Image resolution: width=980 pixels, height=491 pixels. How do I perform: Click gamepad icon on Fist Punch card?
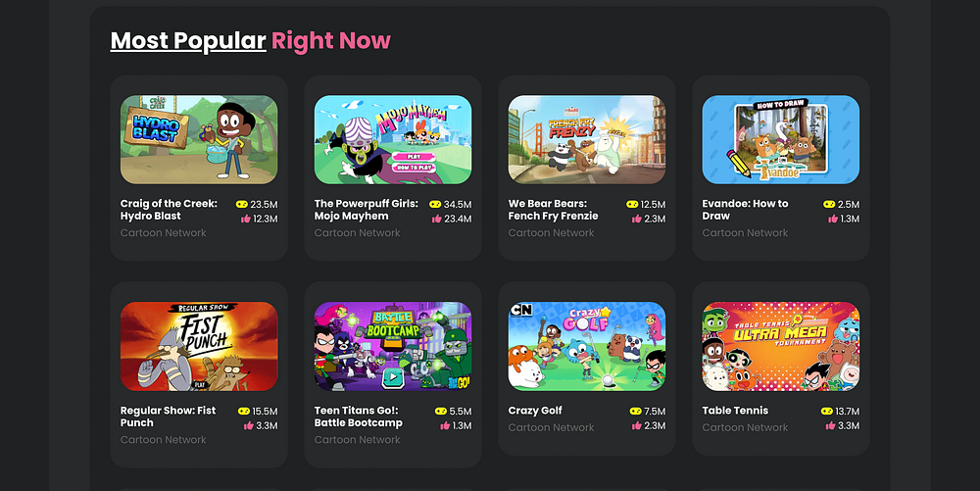pyautogui.click(x=244, y=411)
